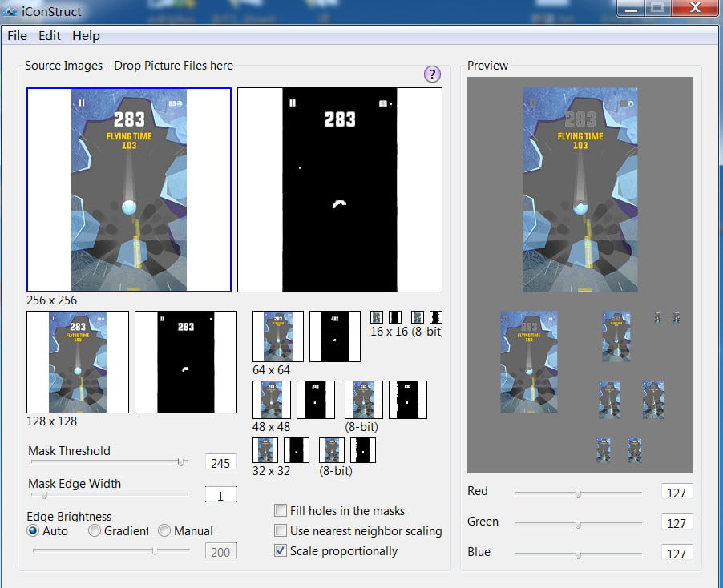
Task: Select the 64 x 64 source image
Action: (278, 336)
